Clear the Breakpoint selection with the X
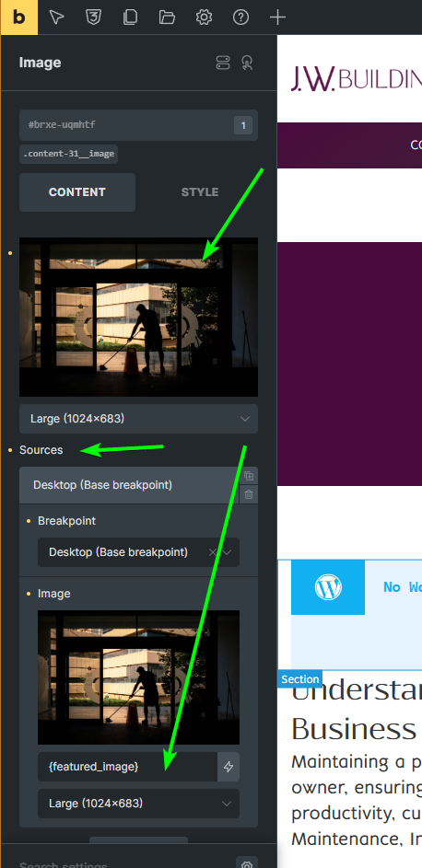The height and width of the screenshot is (868, 422). click(x=212, y=552)
